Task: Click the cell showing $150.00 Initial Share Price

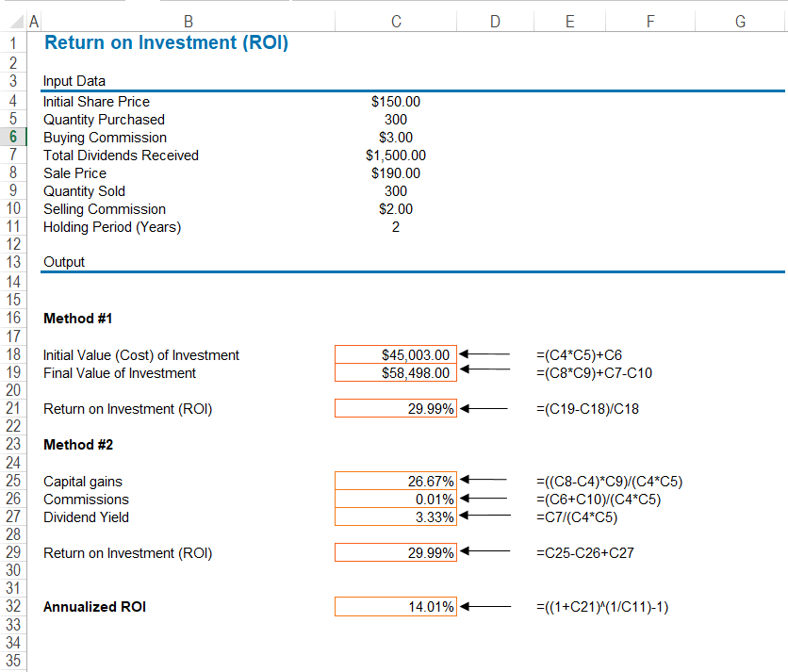Action: (395, 101)
